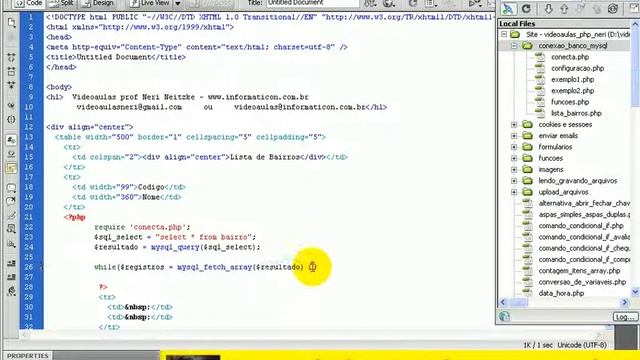The height and width of the screenshot is (360, 640).
Task: Click Select Parent Tag icon
Action: (11, 106)
